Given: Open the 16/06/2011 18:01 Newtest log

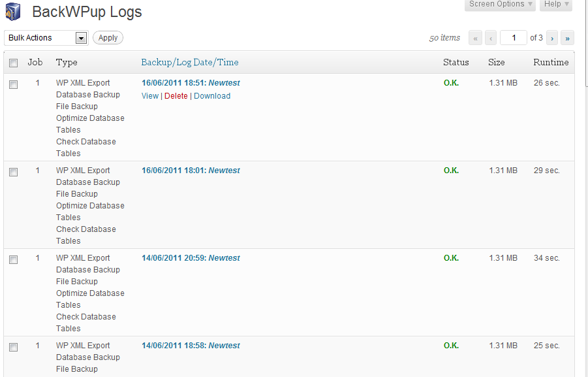Looking at the screenshot, I should tap(191, 171).
